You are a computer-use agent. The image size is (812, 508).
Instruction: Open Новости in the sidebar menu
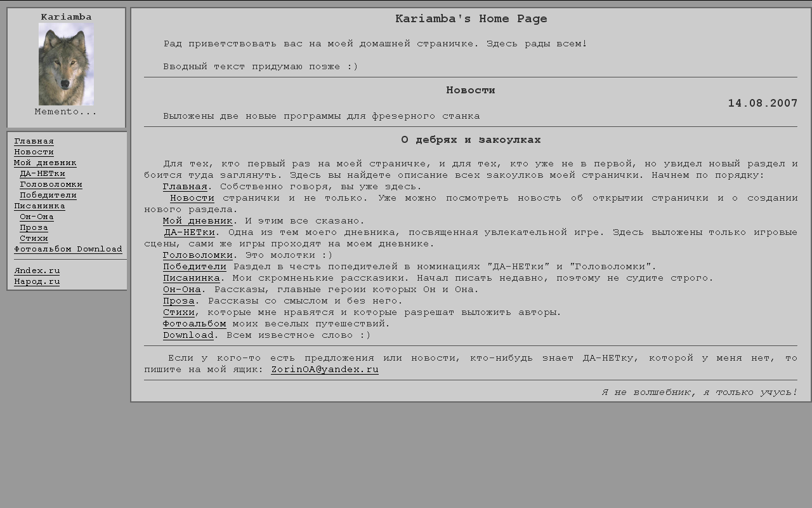tap(34, 152)
